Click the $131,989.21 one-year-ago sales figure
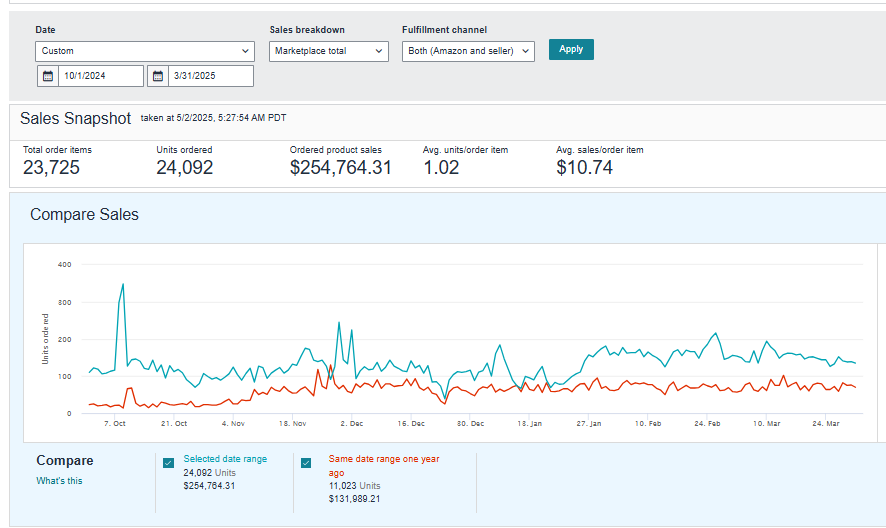 (354, 499)
